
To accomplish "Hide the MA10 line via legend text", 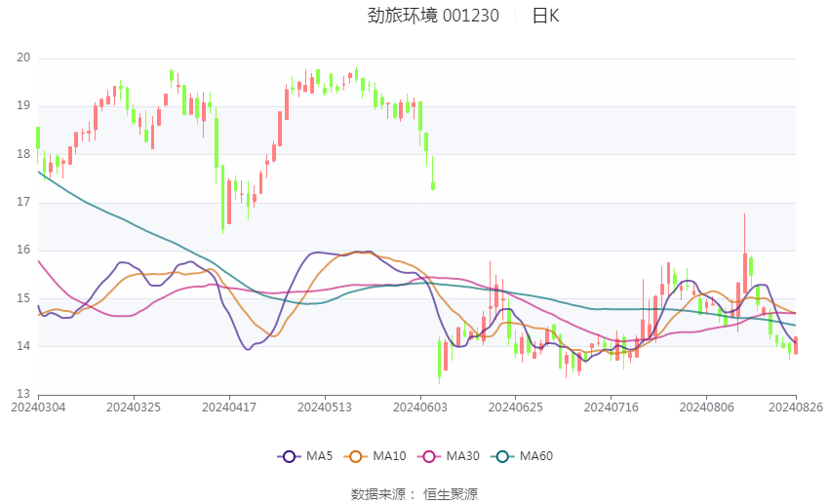I will (390, 456).
